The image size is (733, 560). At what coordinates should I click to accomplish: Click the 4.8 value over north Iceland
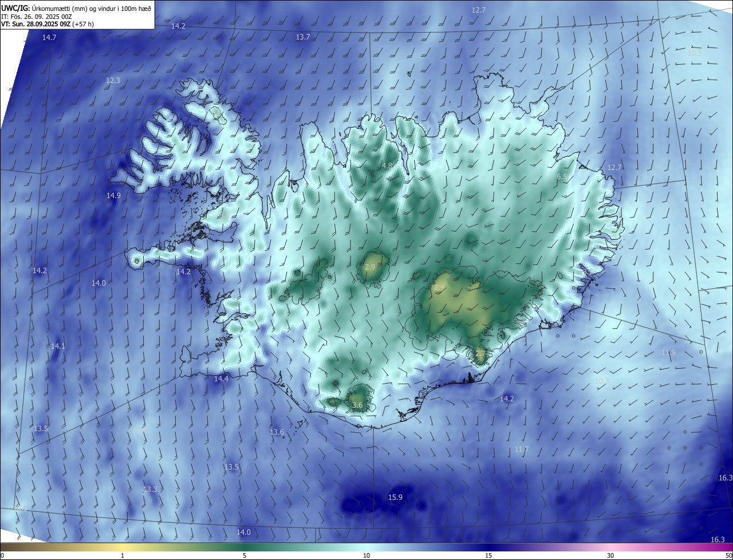point(387,166)
